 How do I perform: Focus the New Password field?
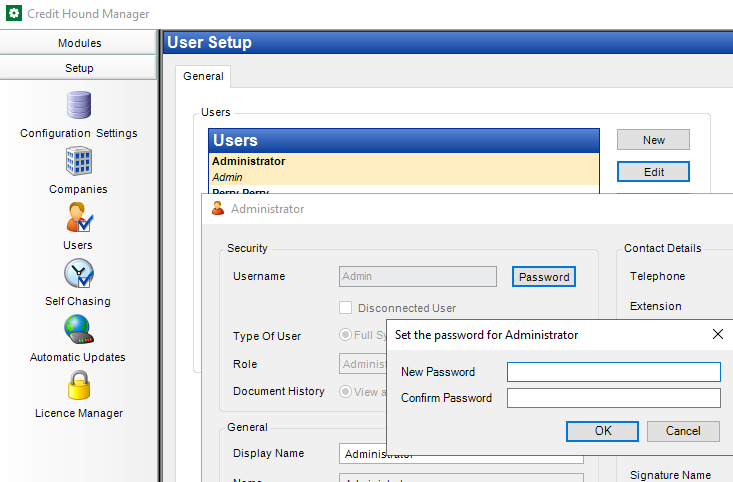[614, 372]
